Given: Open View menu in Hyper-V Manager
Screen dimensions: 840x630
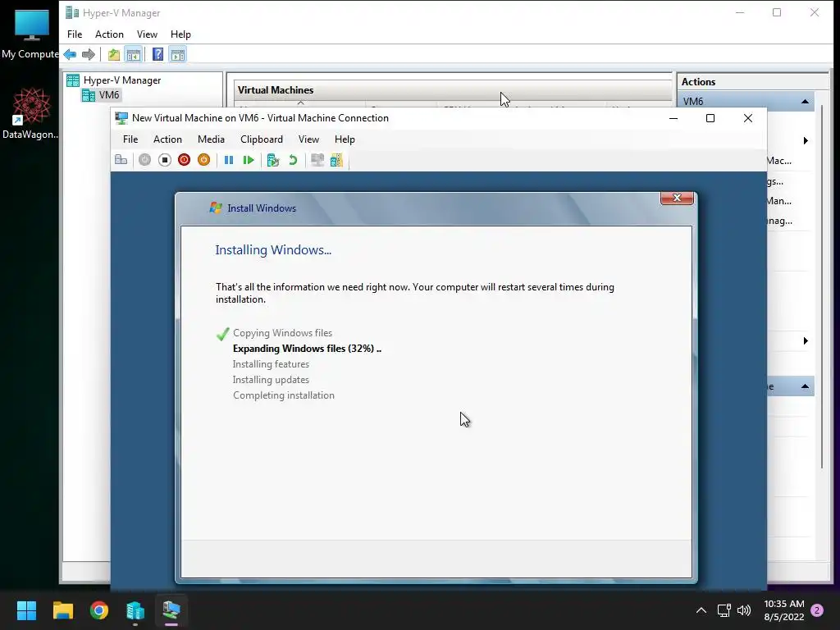Looking at the screenshot, I should (147, 34).
